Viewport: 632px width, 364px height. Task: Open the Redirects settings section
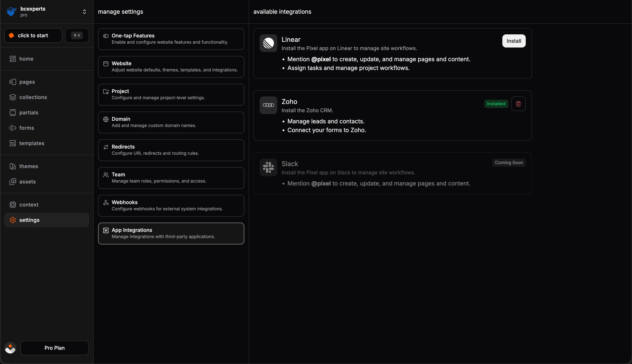click(171, 150)
